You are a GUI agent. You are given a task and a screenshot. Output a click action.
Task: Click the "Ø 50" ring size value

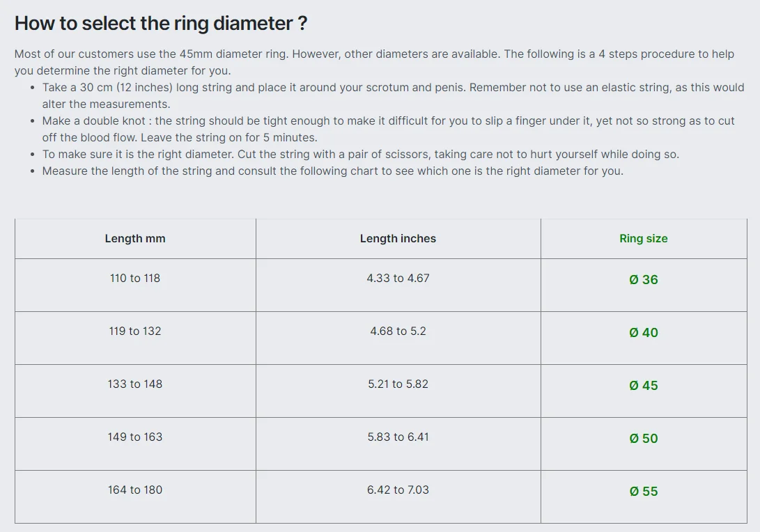(643, 438)
